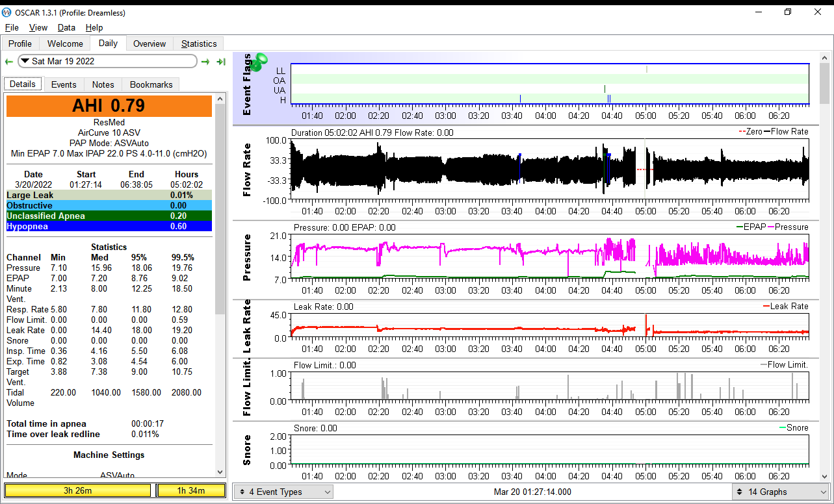Screen dimensions: 834x504
Task: Open the File menu
Action: pyautogui.click(x=12, y=28)
